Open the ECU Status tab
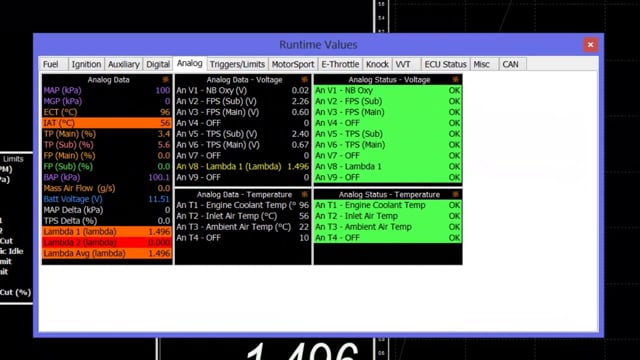Image resolution: width=640 pixels, height=360 pixels. (x=445, y=64)
